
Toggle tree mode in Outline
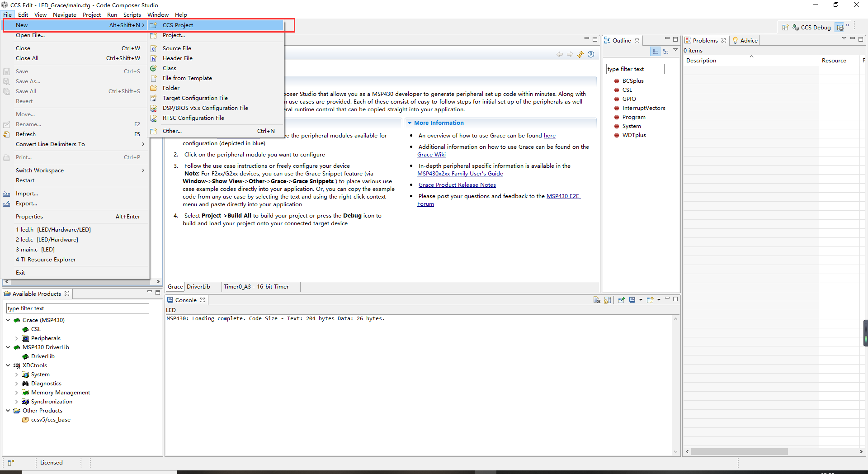(665, 52)
